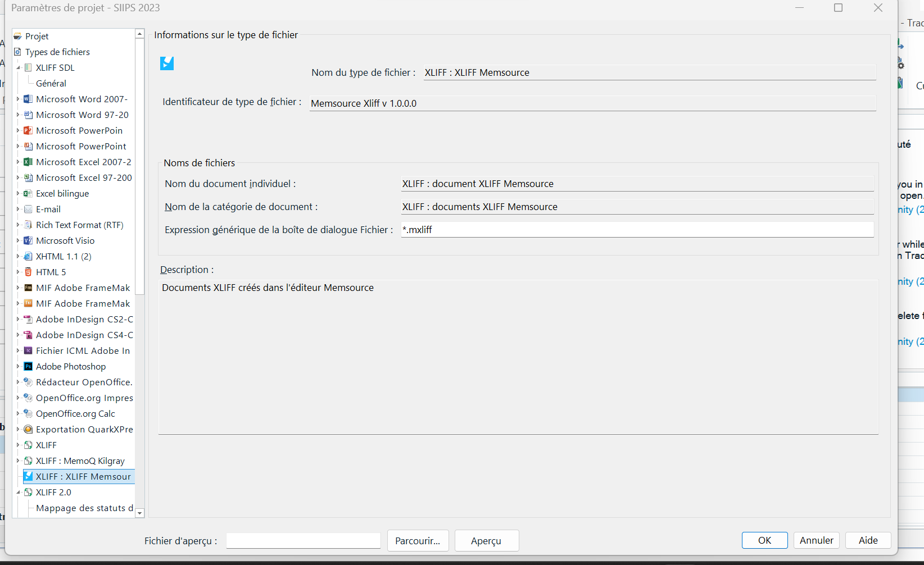Expand the Microsoft Visio node arrow

18,240
